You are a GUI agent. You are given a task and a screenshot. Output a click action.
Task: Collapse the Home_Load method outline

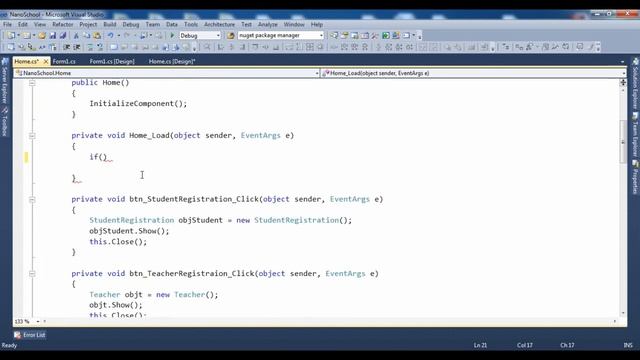point(32,136)
